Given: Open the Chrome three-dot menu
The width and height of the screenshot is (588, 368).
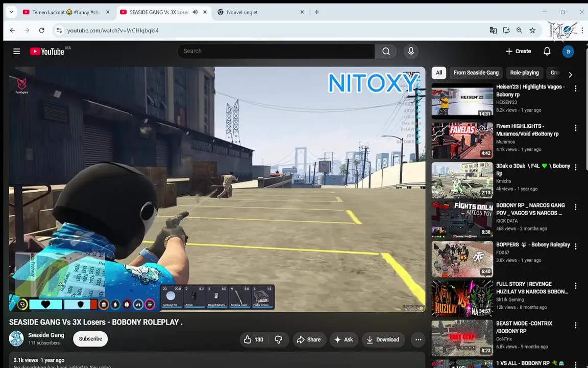Looking at the screenshot, I should point(582,31).
